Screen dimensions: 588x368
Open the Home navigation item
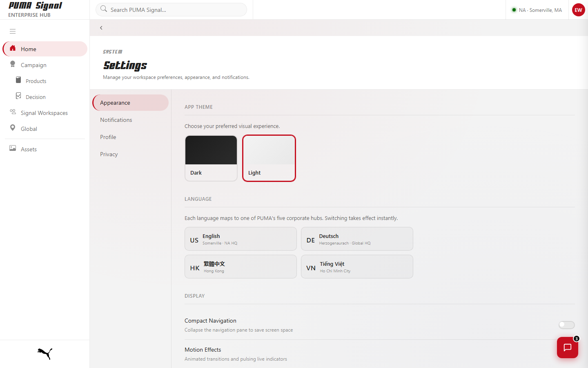click(45, 49)
